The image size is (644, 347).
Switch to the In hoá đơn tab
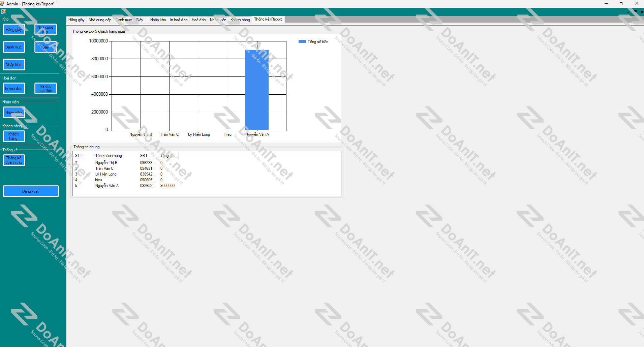pos(179,20)
